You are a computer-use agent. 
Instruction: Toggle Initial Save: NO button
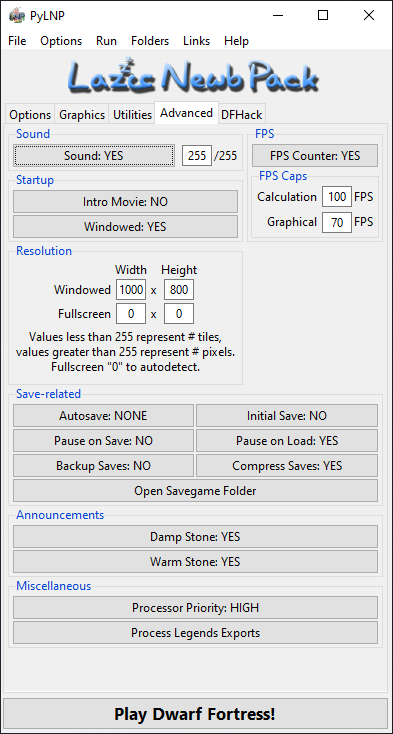click(x=287, y=416)
